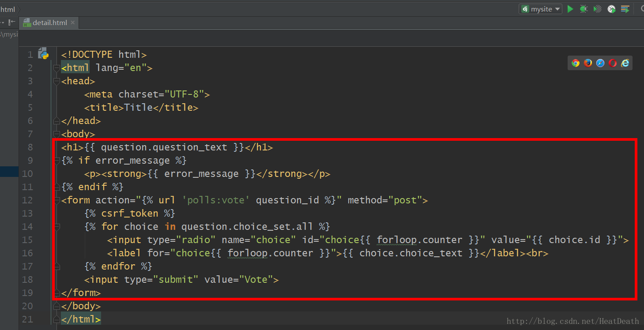Click the Title text in title tag

[x=139, y=108]
